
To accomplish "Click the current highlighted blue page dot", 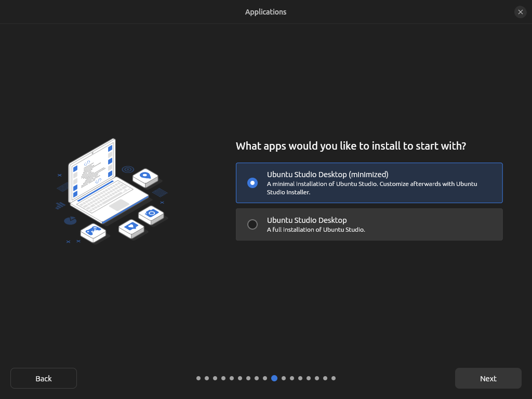I will tap(274, 378).
